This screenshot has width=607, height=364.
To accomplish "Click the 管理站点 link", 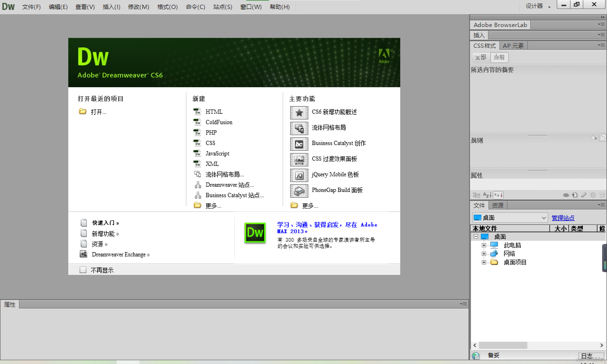I will pyautogui.click(x=563, y=218).
